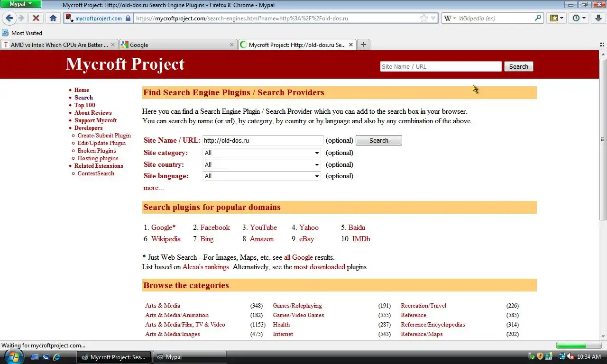The width and height of the screenshot is (607, 364).
Task: Go to the browser Home page icon
Action: [x=53, y=18]
